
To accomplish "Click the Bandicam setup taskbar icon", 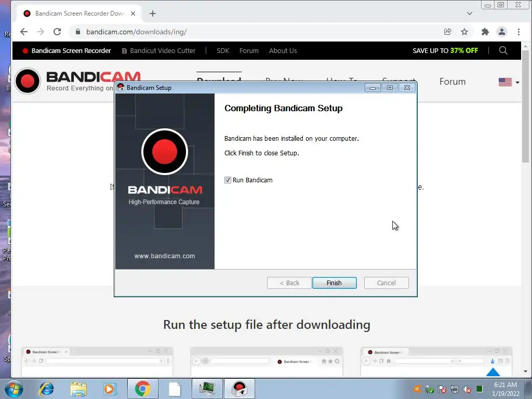I will (239, 389).
